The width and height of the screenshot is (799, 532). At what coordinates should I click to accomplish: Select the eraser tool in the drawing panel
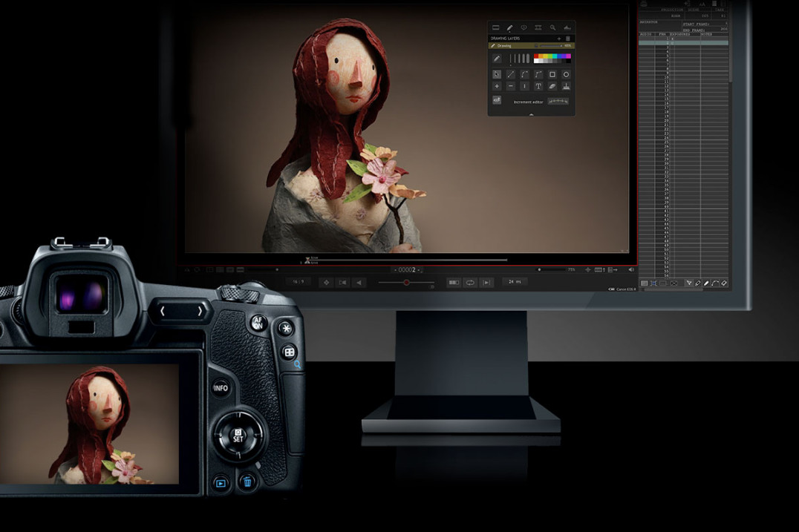(x=552, y=87)
